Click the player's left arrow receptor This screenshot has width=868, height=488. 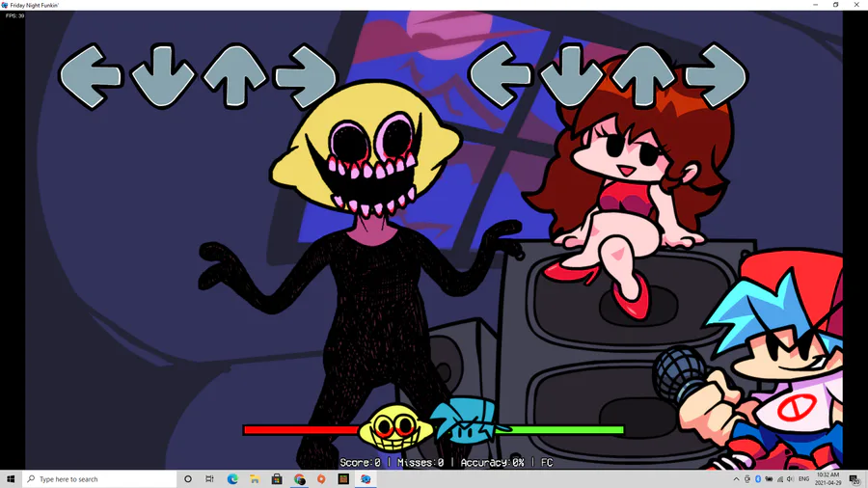[x=500, y=76]
